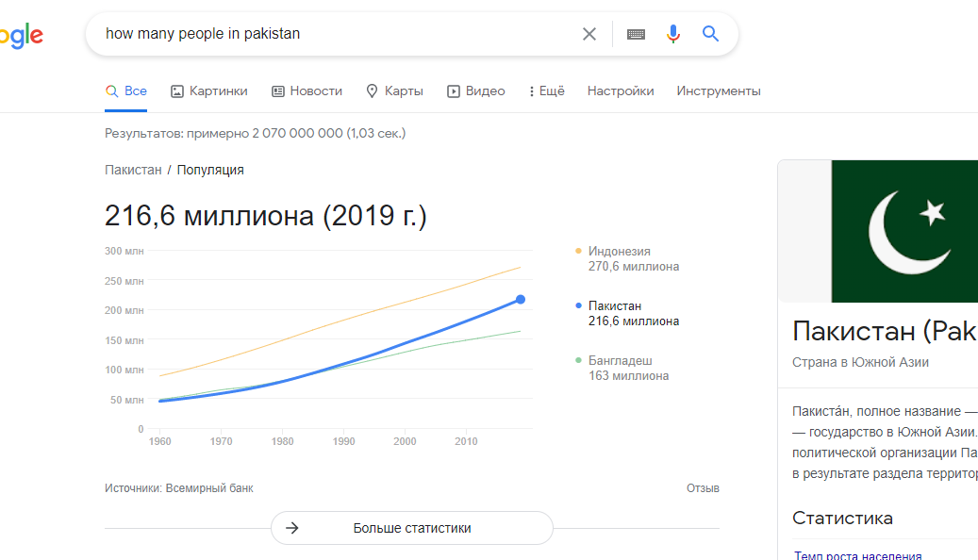Expand the Ещё more menu
The image size is (978, 560).
(x=546, y=91)
